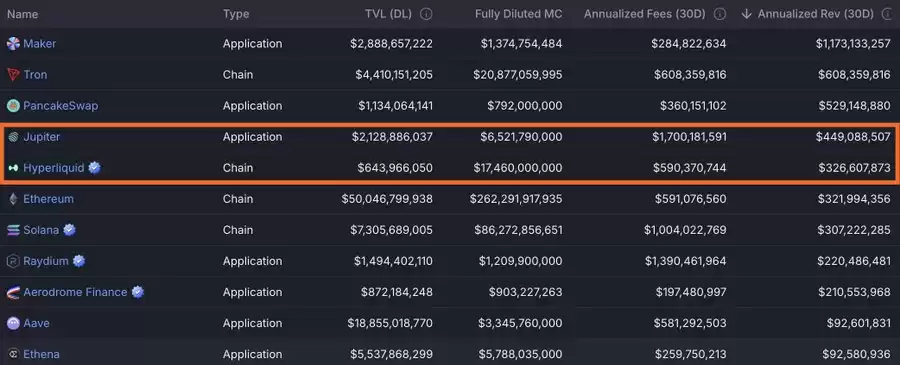Click the Ethereum diamond logo icon
This screenshot has width=900, height=365.
(x=13, y=199)
